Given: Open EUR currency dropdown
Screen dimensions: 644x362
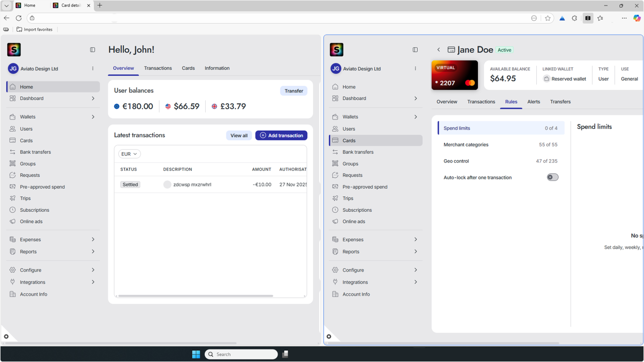Looking at the screenshot, I should [x=129, y=154].
